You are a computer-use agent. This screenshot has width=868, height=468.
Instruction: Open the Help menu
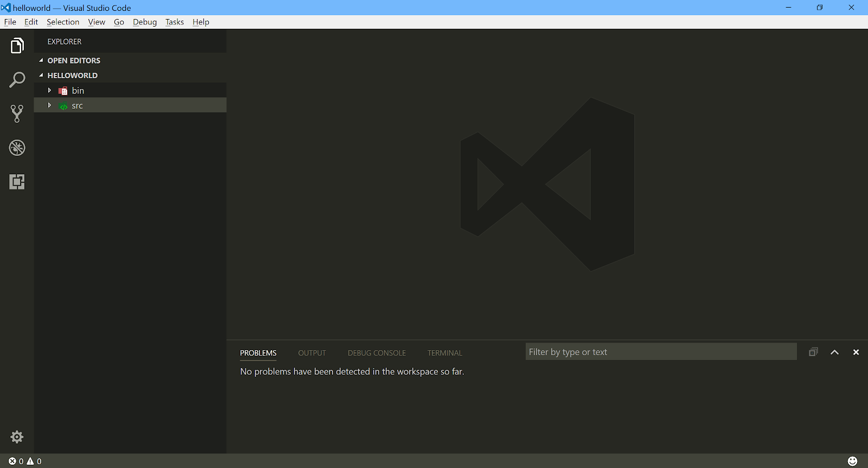[x=201, y=22]
